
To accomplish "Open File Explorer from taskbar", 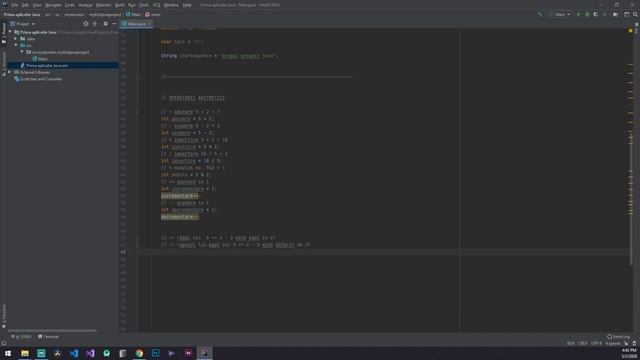I will [x=25, y=353].
